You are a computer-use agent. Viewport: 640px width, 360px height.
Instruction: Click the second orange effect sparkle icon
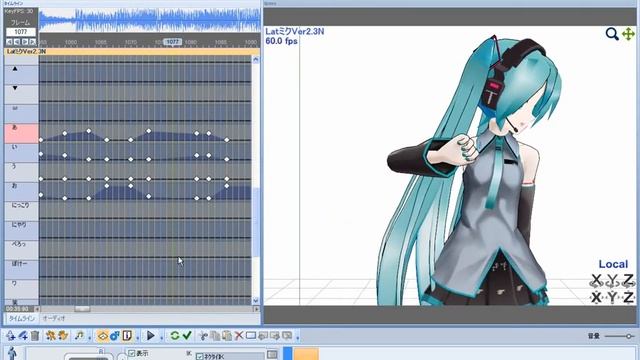pyautogui.click(x=63, y=336)
